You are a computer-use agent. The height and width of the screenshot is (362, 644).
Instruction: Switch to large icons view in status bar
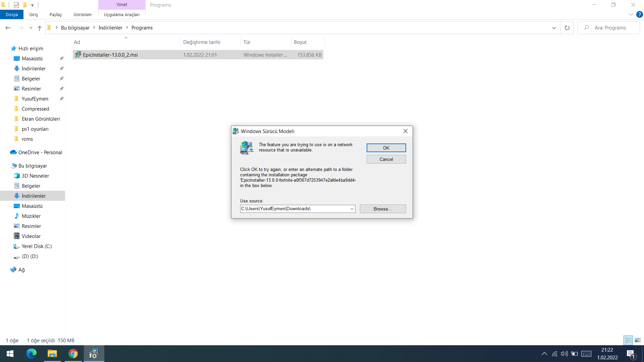pos(638,340)
